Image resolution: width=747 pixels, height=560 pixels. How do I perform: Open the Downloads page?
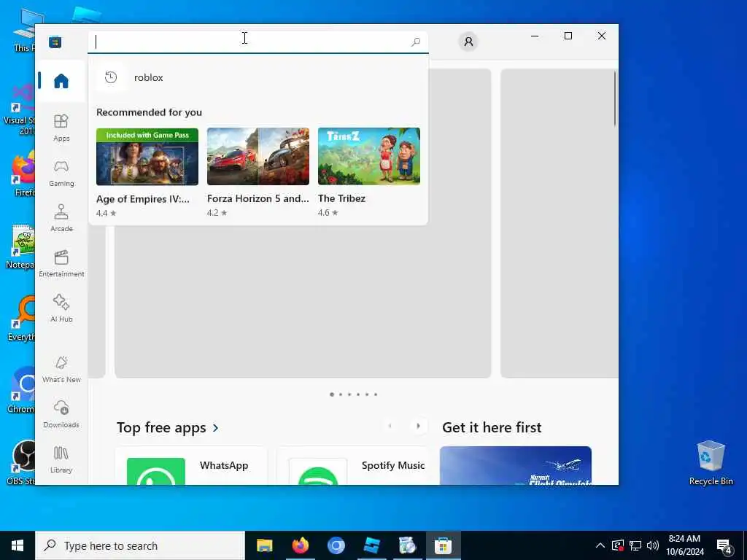(61, 414)
